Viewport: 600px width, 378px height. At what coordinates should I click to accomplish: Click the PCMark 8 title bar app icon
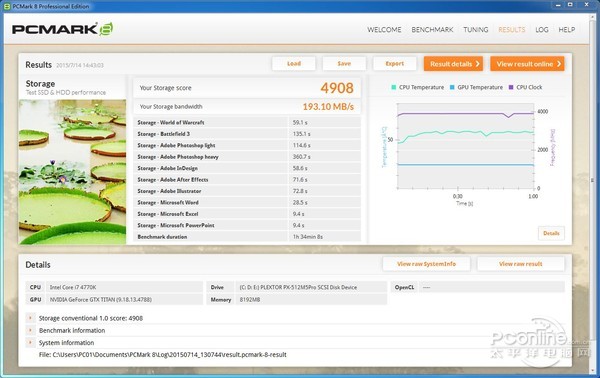(7, 6)
